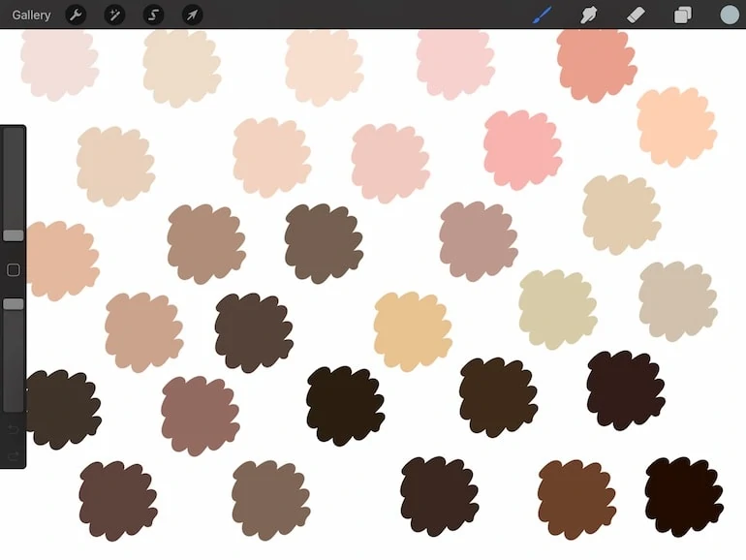Select the Selection S-shaped tool
The height and width of the screenshot is (560, 746).
(x=154, y=16)
